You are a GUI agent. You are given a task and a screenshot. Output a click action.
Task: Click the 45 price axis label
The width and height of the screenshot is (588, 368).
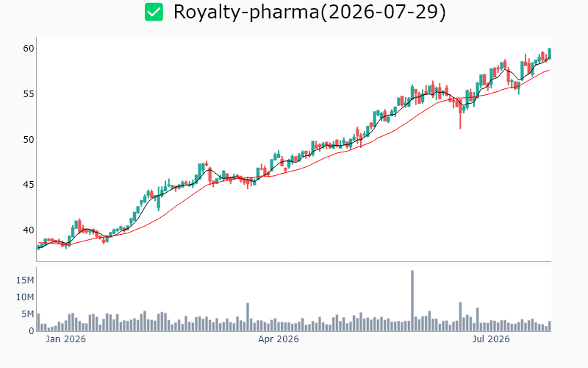click(x=29, y=185)
